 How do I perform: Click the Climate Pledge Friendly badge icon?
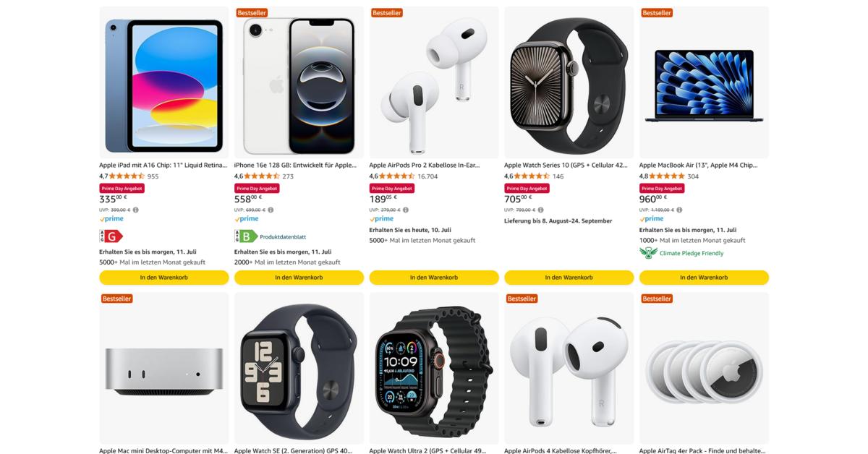(648, 253)
